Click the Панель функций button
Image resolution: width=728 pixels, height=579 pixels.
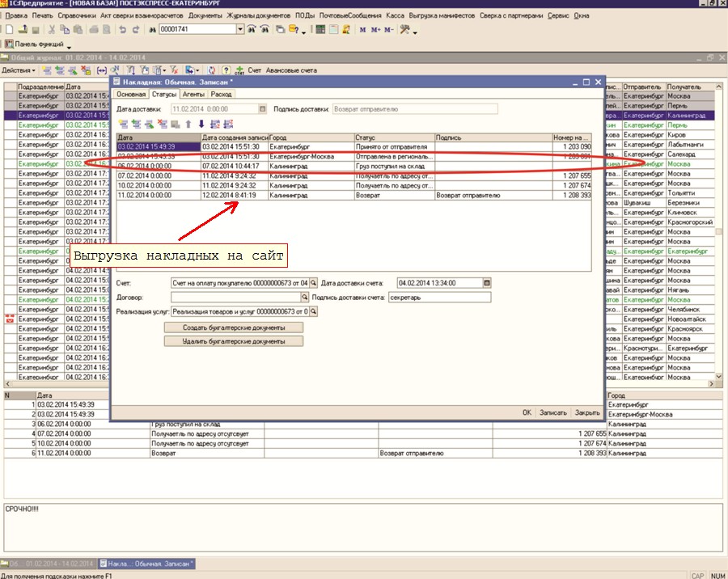click(34, 44)
